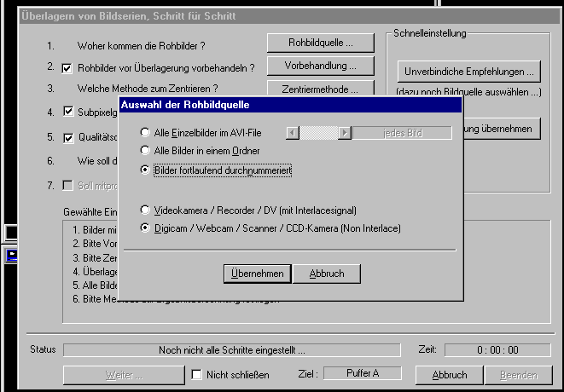Click left arrow of frame interval scrollbar
This screenshot has height=392, width=564.
(293, 133)
